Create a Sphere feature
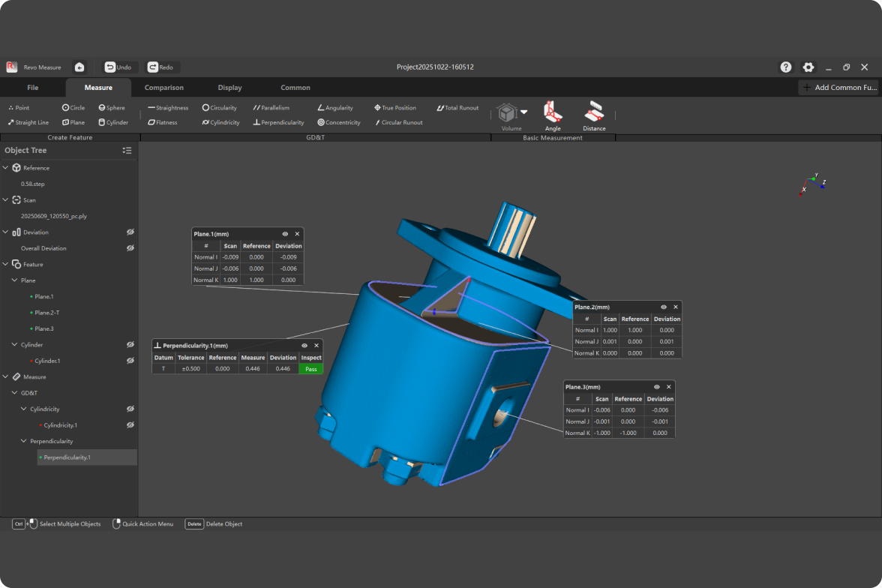Image resolution: width=882 pixels, height=588 pixels. (112, 108)
